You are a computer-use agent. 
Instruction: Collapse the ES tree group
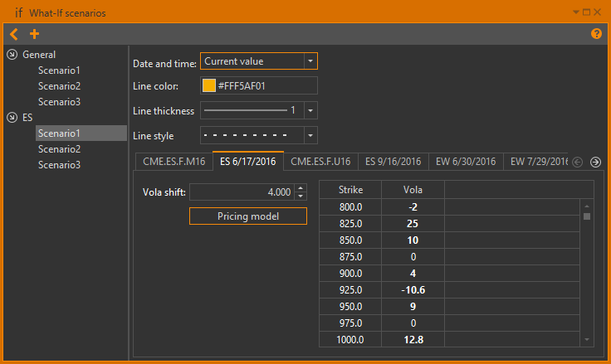coord(12,118)
